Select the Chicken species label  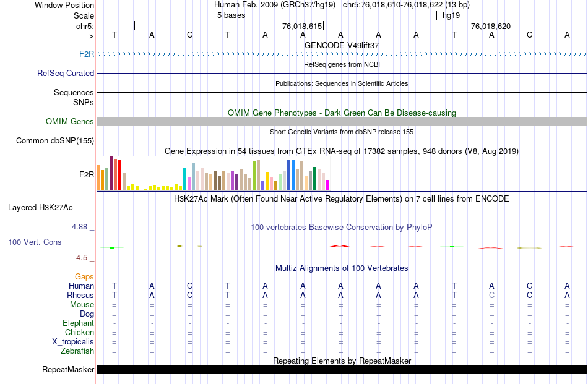pyautogui.click(x=79, y=332)
